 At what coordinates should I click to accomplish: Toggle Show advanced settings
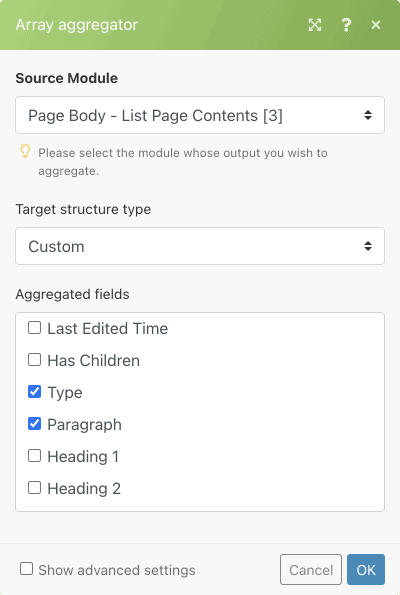27,569
